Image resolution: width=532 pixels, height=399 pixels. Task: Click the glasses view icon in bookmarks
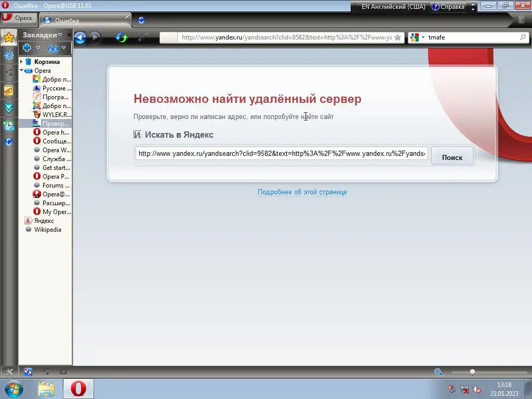[x=54, y=48]
